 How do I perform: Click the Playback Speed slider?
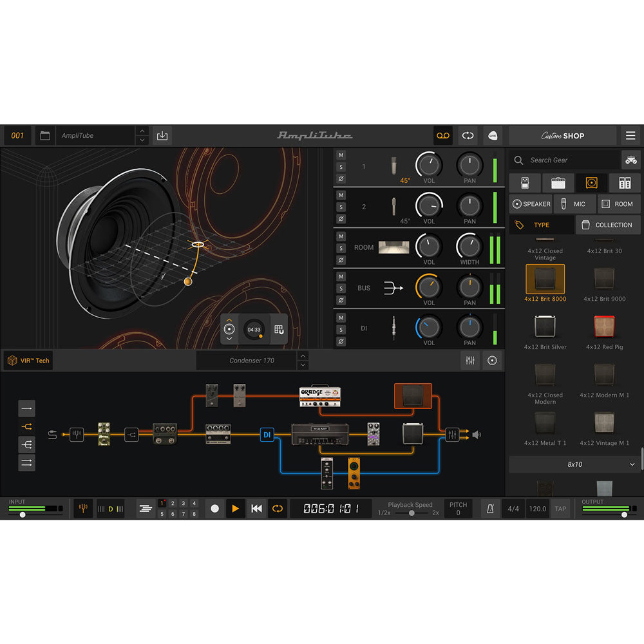412,513
